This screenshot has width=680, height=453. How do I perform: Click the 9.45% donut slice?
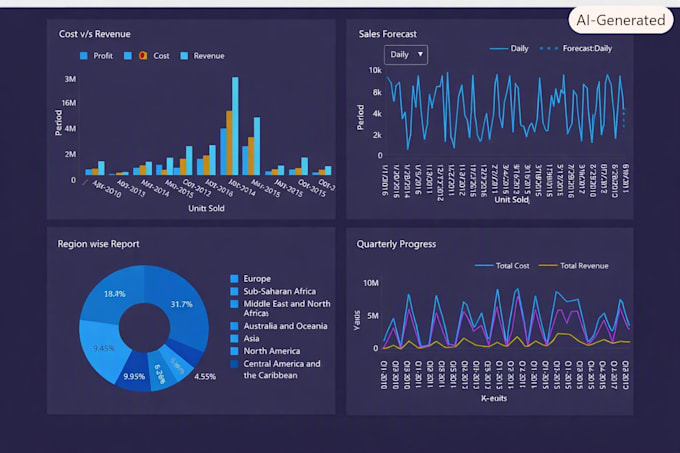(104, 348)
